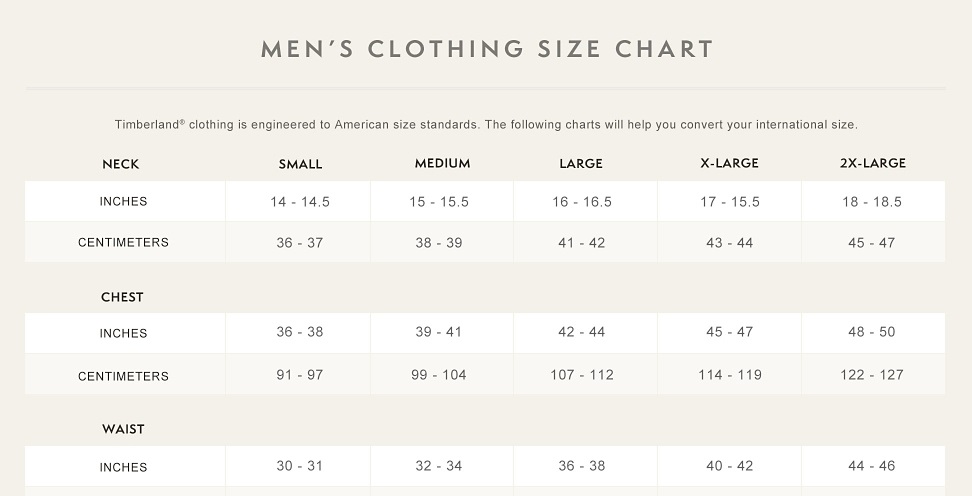This screenshot has width=972, height=496.
Task: Select the waist inches value 40 - 42
Action: pyautogui.click(x=730, y=466)
